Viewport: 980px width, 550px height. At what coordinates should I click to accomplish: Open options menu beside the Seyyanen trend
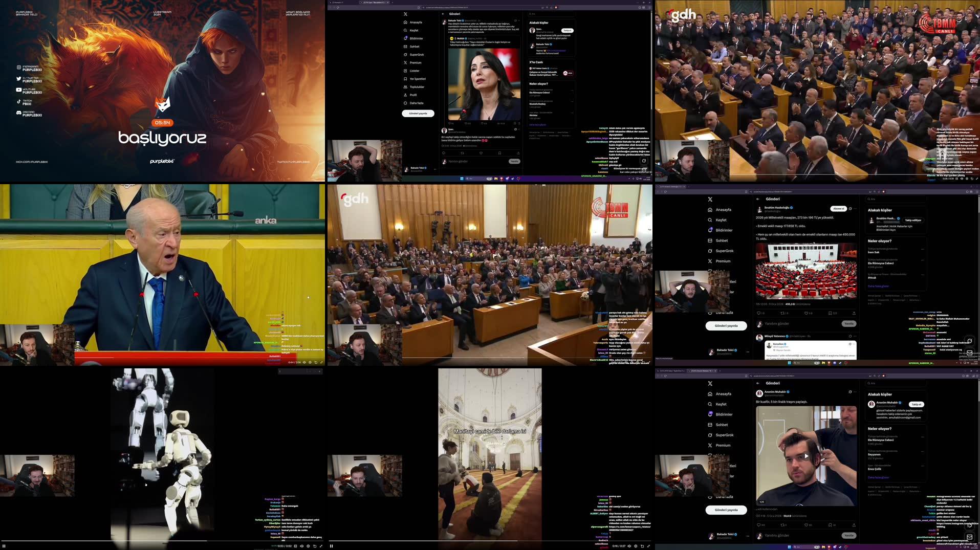923,451
